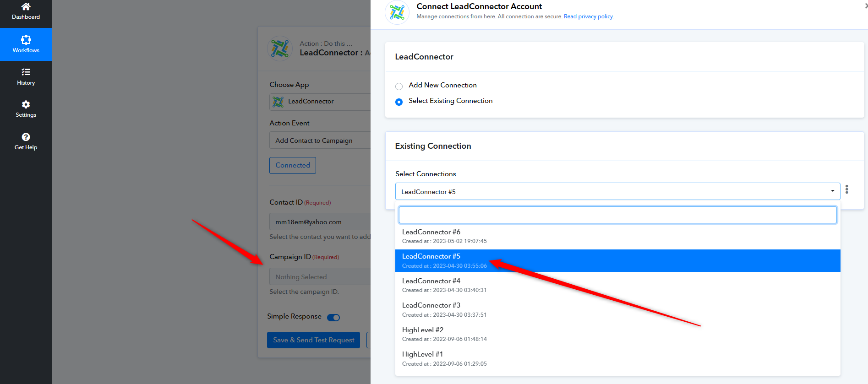The height and width of the screenshot is (384, 868).
Task: Click the Get Help question mark icon
Action: point(26,137)
